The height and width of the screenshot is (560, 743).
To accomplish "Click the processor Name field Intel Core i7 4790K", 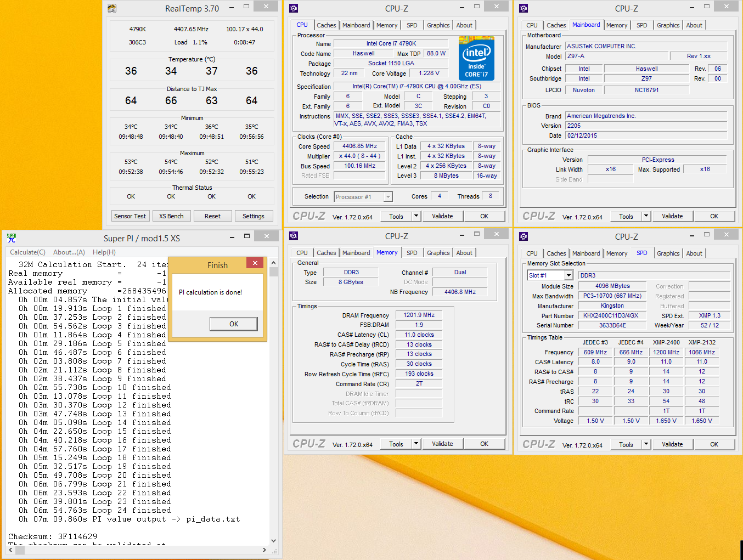I will pyautogui.click(x=391, y=43).
